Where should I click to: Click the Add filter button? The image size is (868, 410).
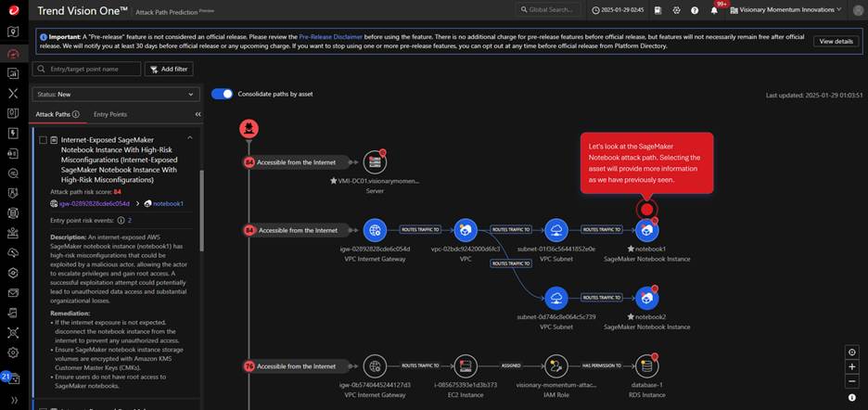click(169, 70)
